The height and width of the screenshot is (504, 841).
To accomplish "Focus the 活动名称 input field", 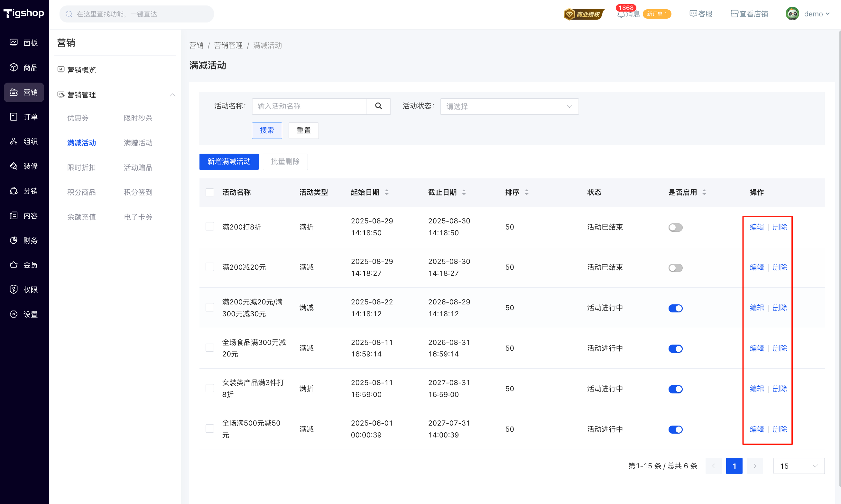I will [309, 106].
